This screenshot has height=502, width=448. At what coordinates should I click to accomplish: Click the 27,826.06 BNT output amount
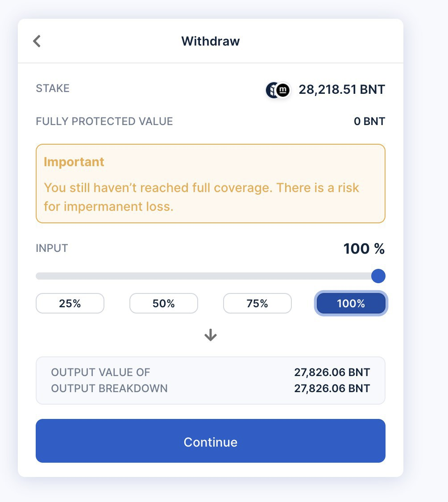pos(332,372)
